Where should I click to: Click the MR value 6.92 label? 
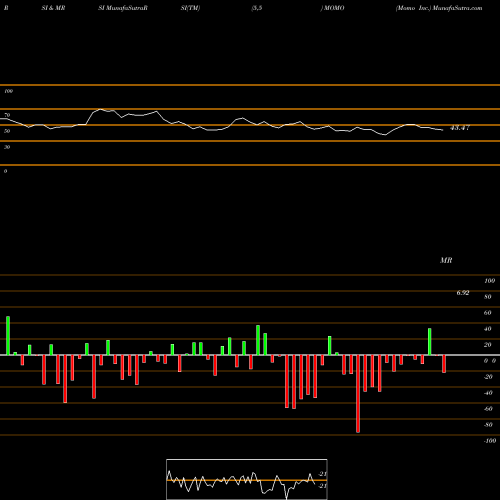point(463,293)
